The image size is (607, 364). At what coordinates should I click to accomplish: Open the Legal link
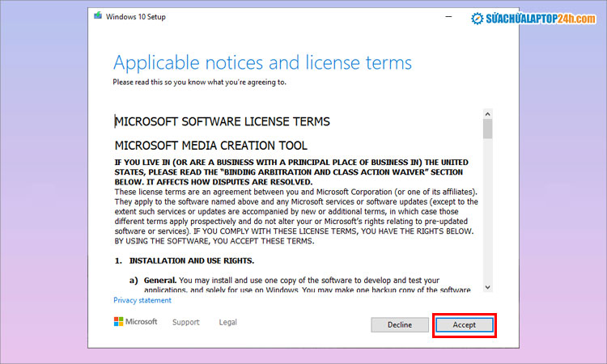[x=227, y=322]
